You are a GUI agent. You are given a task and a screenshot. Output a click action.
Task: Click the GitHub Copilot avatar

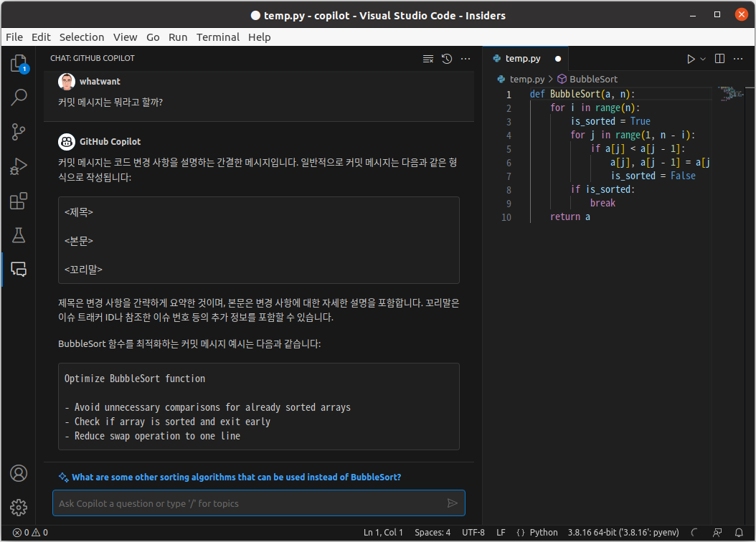(67, 142)
